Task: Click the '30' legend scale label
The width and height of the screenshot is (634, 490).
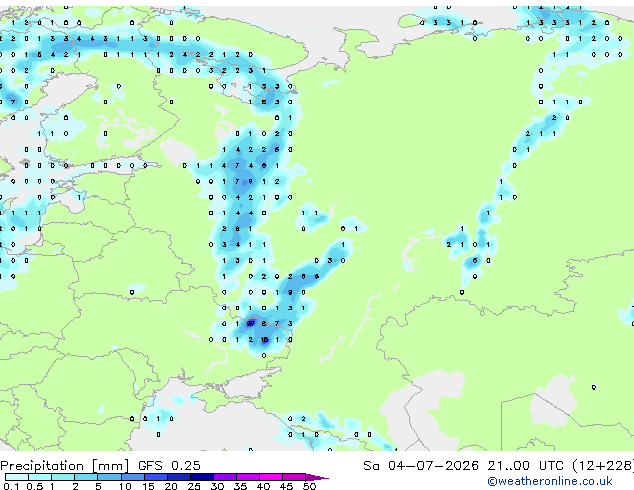Action: point(217,486)
